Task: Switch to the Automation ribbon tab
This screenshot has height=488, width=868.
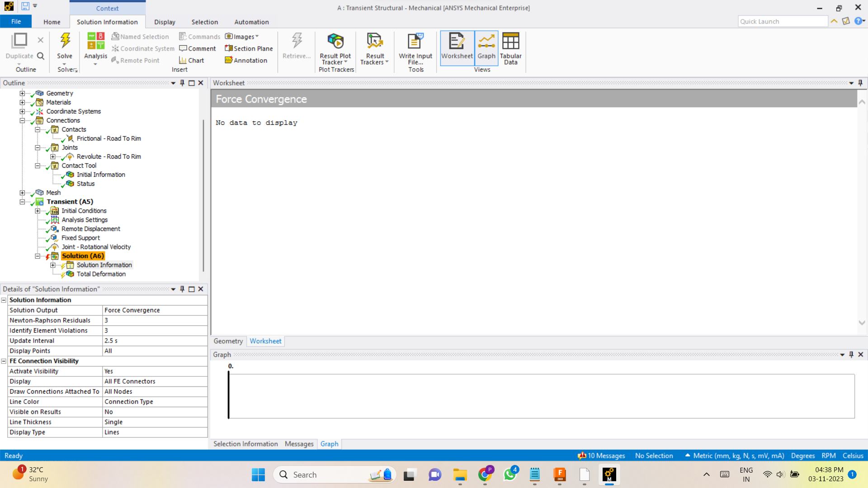Action: 251,22
